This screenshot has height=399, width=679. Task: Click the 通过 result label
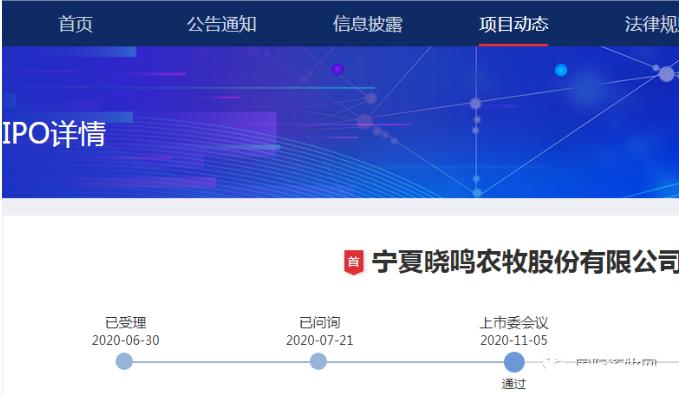(x=514, y=384)
